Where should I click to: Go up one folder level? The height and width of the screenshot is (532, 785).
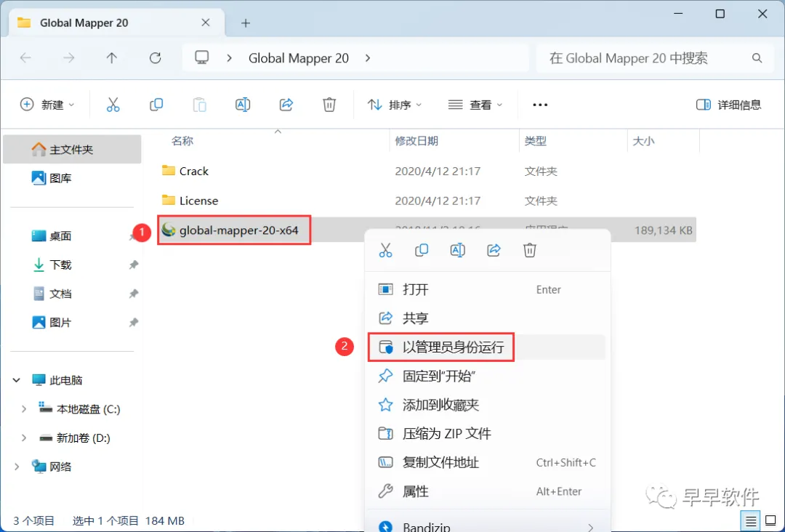click(112, 58)
